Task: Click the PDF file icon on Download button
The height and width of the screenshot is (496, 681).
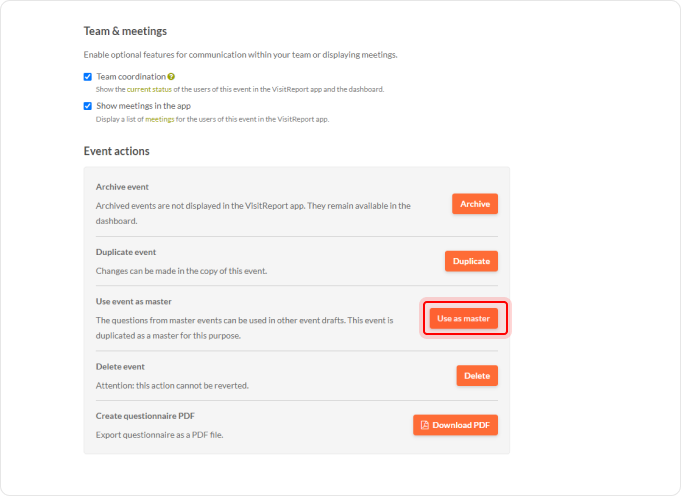Action: [425, 425]
